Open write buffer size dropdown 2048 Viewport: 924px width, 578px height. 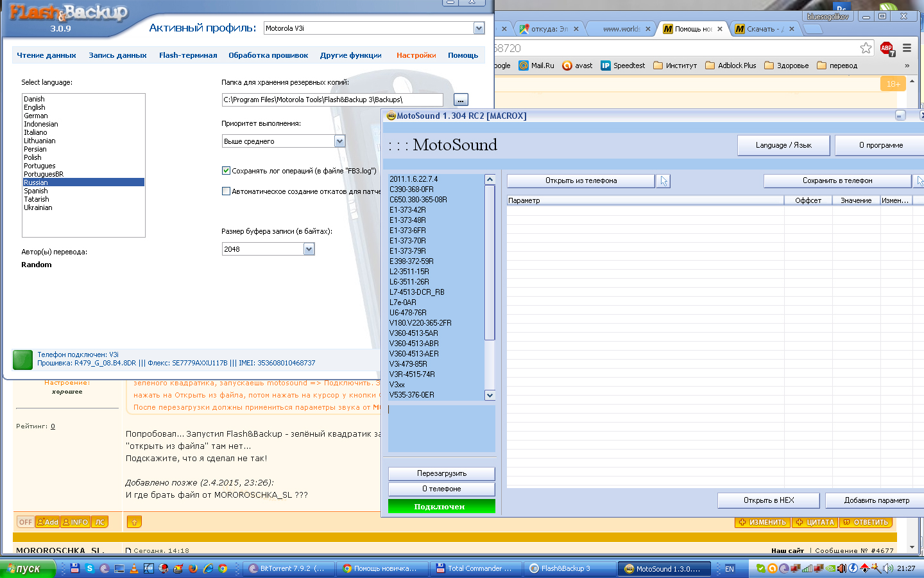[x=309, y=249]
